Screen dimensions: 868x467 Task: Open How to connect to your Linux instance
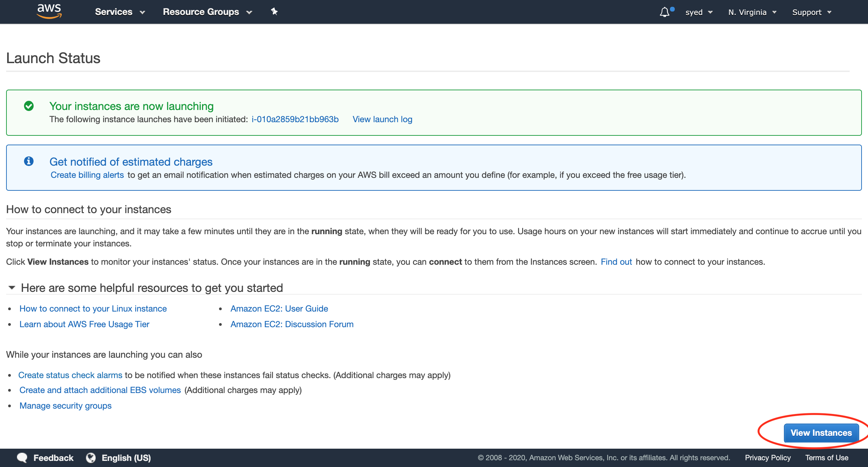coord(93,309)
